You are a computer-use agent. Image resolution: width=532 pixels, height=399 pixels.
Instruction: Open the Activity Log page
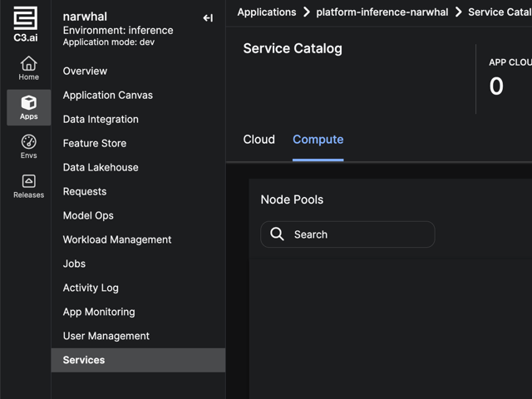(x=91, y=288)
